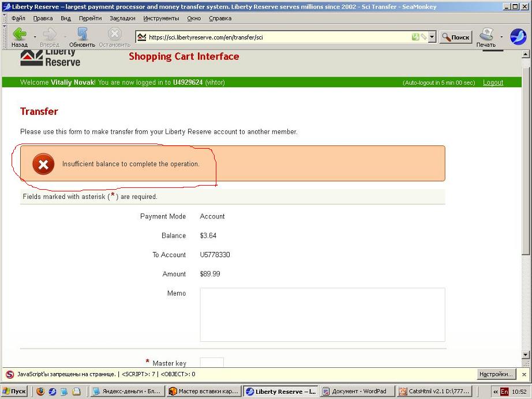Image resolution: width=532 pixels, height=399 pixels.
Task: Open the Пуск start menu
Action: (14, 392)
